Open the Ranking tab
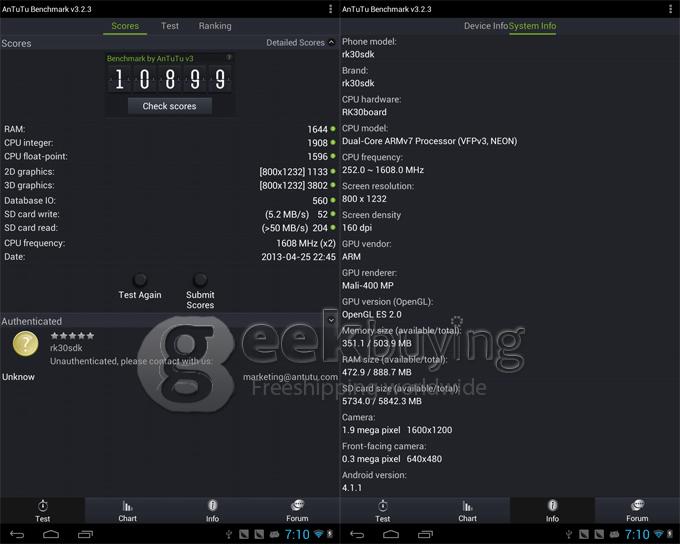Image resolution: width=680 pixels, height=544 pixels. 215,26
